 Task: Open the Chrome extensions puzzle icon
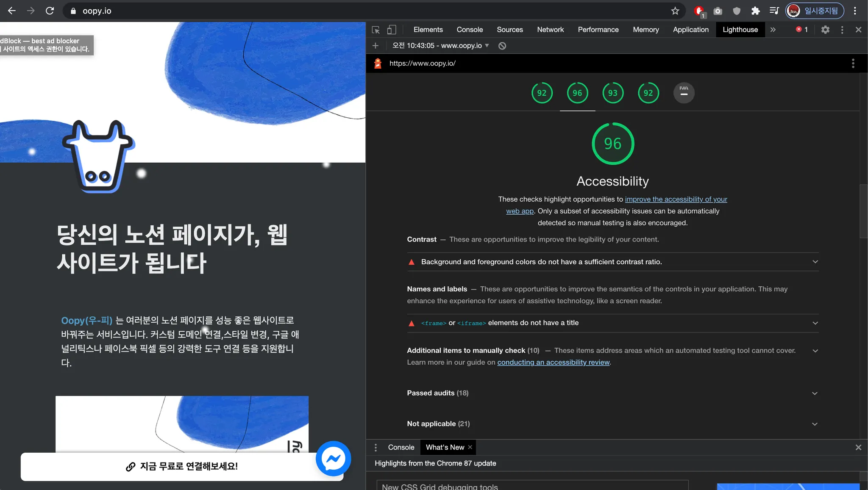[755, 11]
